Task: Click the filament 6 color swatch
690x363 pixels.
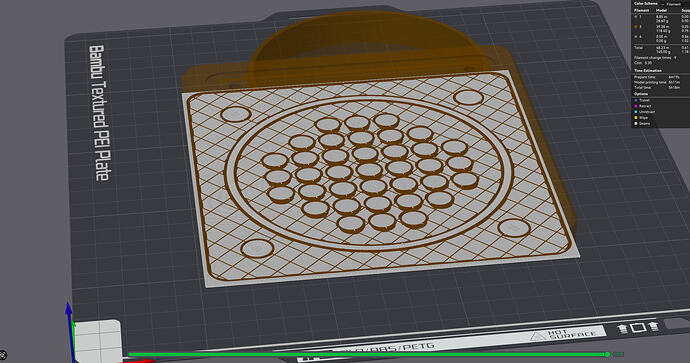Action: [x=636, y=37]
